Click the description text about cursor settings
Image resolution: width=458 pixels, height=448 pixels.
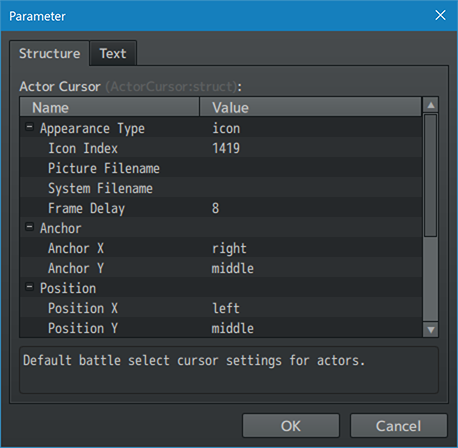pos(194,361)
